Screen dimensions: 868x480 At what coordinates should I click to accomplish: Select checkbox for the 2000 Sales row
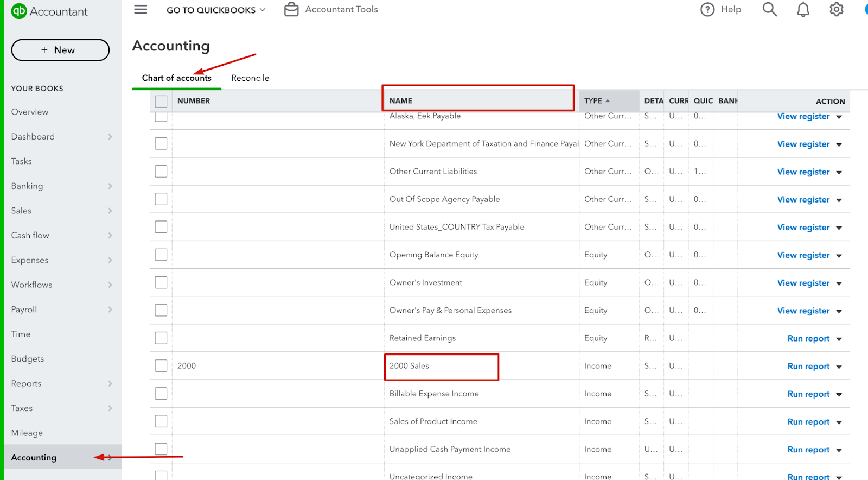[161, 365]
